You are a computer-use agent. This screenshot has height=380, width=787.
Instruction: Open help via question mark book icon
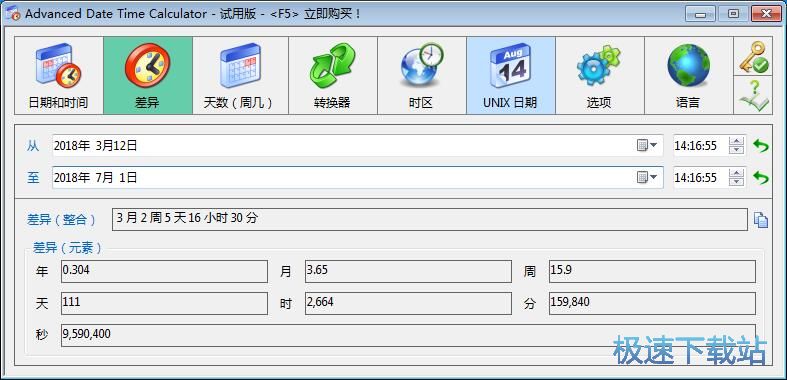753,95
